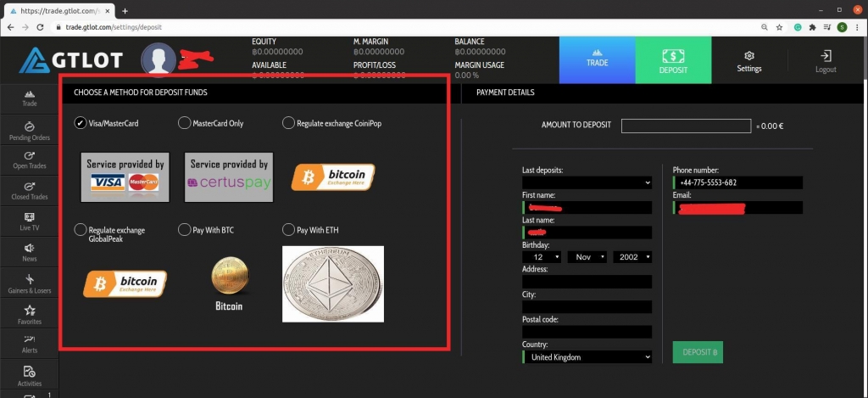868x398 pixels.
Task: Click the site padlock icon
Action: 58,27
